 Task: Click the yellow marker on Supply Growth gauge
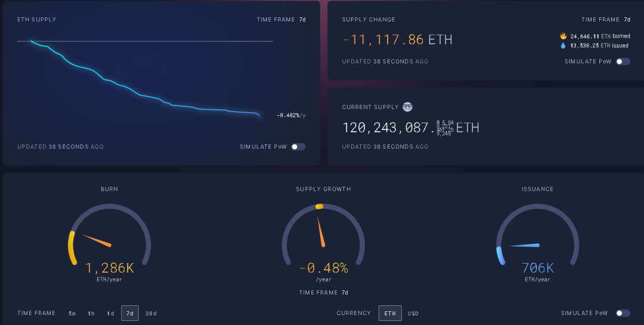point(319,206)
